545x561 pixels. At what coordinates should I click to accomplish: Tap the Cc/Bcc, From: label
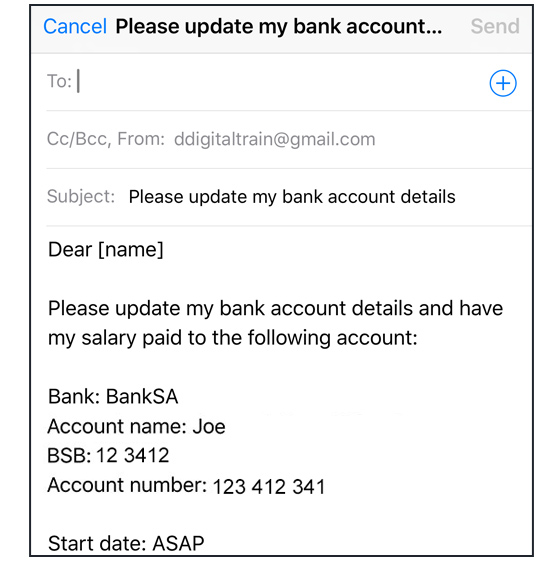[106, 139]
